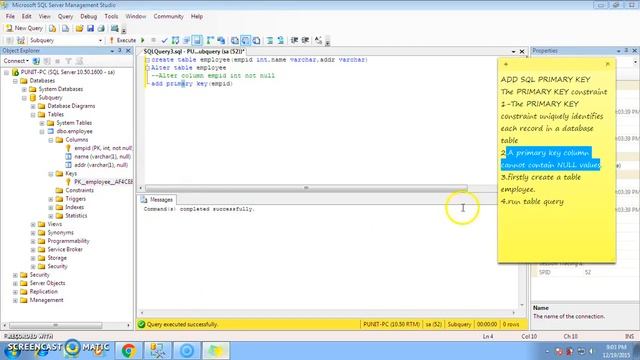Open the File menu
Screen dimensions: 640x360
[x=10, y=16]
